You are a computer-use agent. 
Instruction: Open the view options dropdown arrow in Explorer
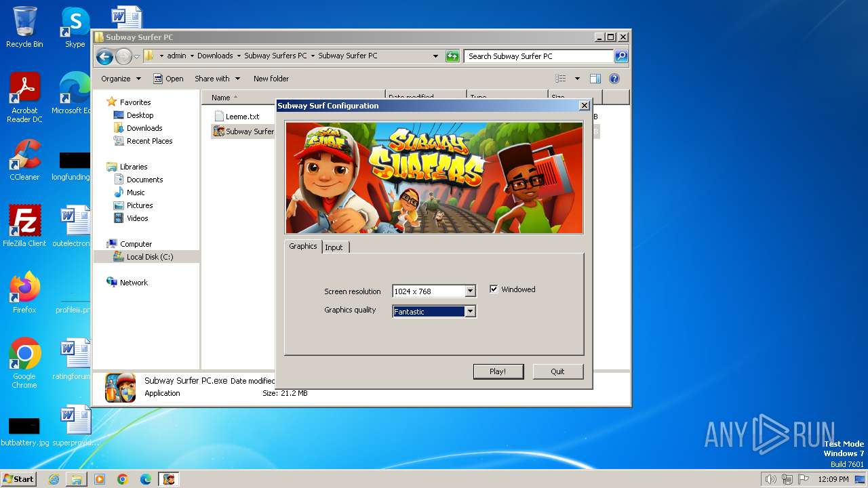tap(577, 79)
